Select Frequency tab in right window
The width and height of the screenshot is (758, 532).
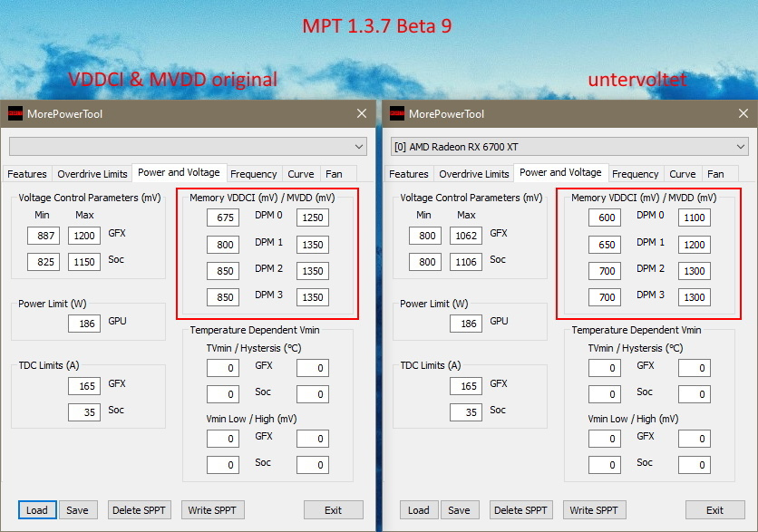pos(636,174)
